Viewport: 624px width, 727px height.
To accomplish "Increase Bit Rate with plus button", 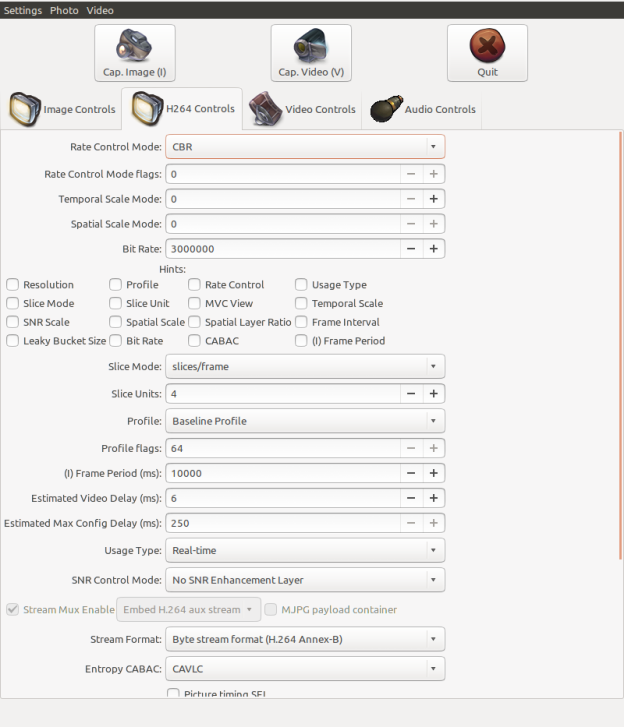I will click(433, 248).
